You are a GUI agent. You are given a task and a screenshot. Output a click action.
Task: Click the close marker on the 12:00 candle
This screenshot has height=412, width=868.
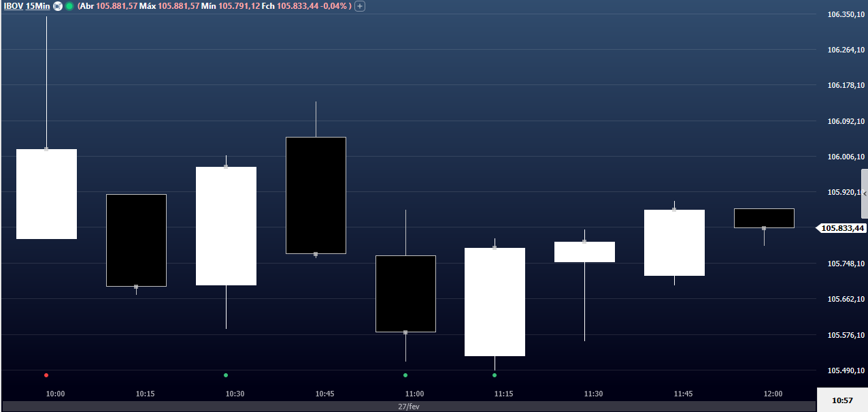coord(764,228)
